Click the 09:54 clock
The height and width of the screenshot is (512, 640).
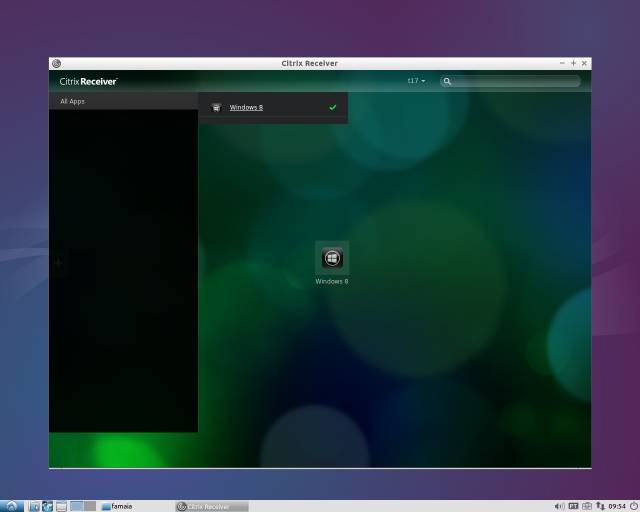[617, 507]
